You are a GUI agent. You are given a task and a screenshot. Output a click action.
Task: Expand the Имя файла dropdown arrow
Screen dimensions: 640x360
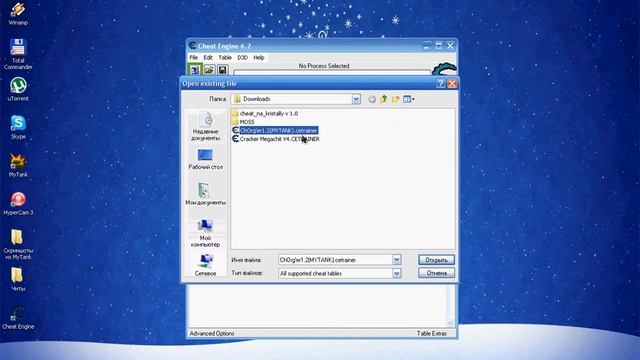pyautogui.click(x=396, y=260)
